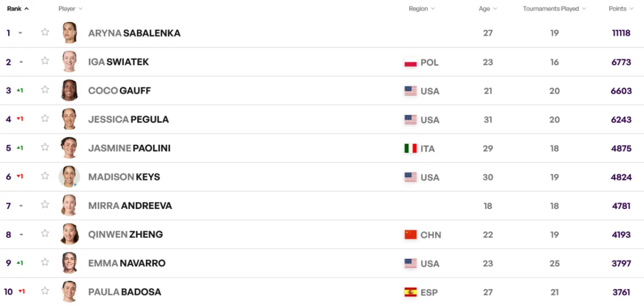644x306 pixels.
Task: Sort the table by Rank column
Action: 18,9
